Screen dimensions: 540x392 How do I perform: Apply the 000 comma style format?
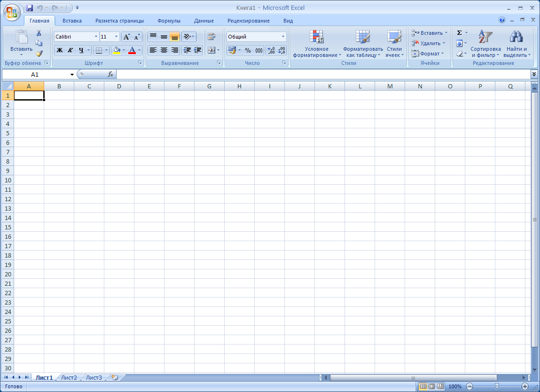259,50
